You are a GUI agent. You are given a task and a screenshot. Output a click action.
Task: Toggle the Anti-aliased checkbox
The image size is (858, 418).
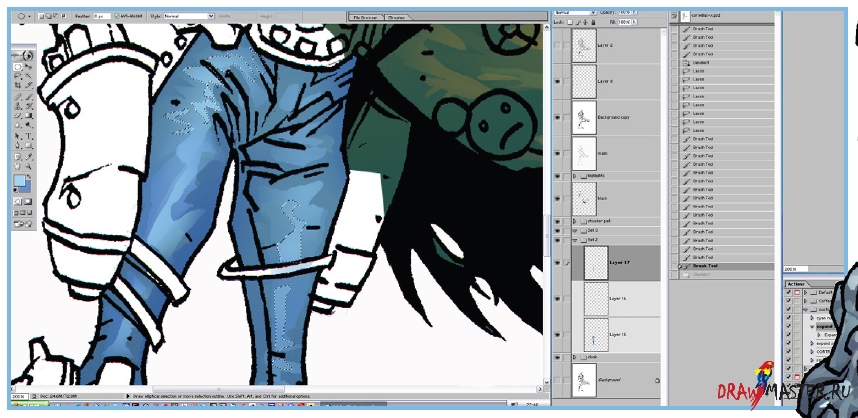117,16
